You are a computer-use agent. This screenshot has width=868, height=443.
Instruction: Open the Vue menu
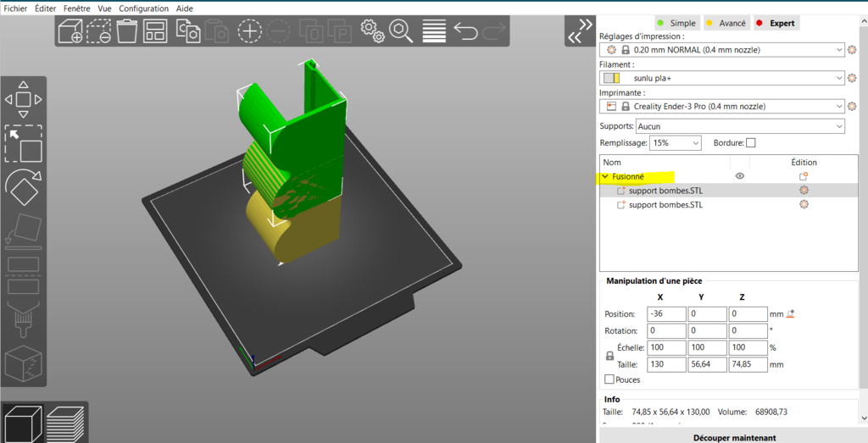(104, 8)
